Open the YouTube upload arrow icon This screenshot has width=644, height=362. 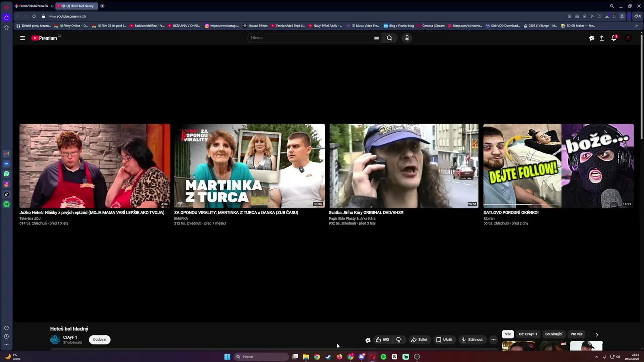coord(602,38)
